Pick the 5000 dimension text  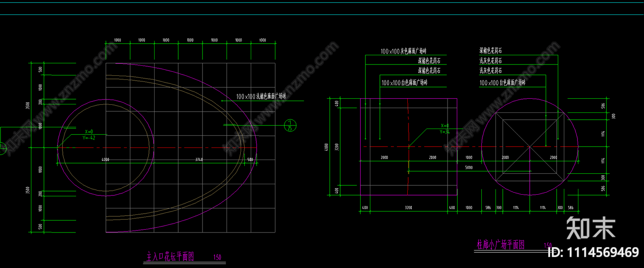tap(469, 167)
